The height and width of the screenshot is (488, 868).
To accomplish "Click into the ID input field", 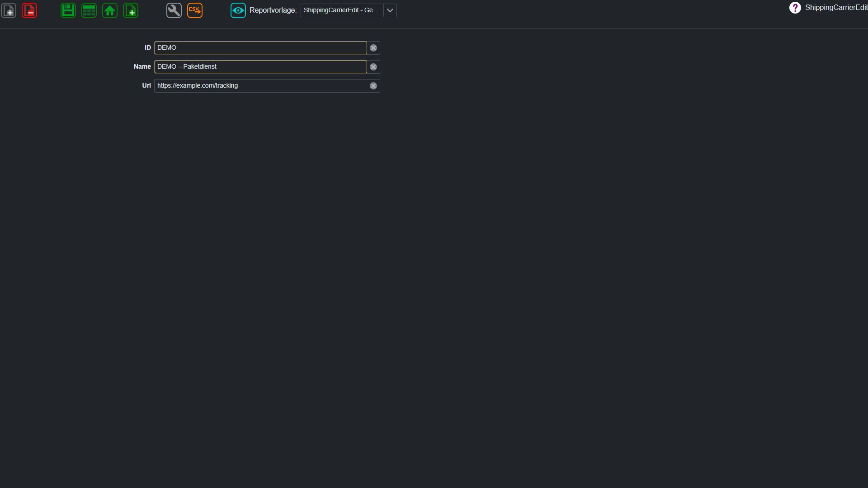I will 261,48.
